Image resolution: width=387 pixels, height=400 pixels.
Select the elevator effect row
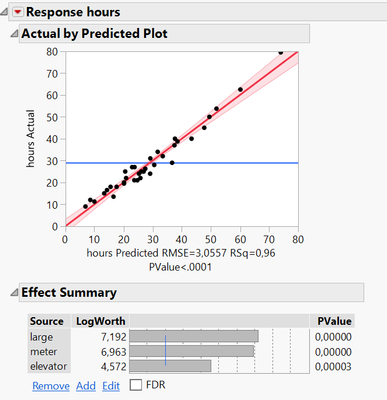pyautogui.click(x=191, y=366)
